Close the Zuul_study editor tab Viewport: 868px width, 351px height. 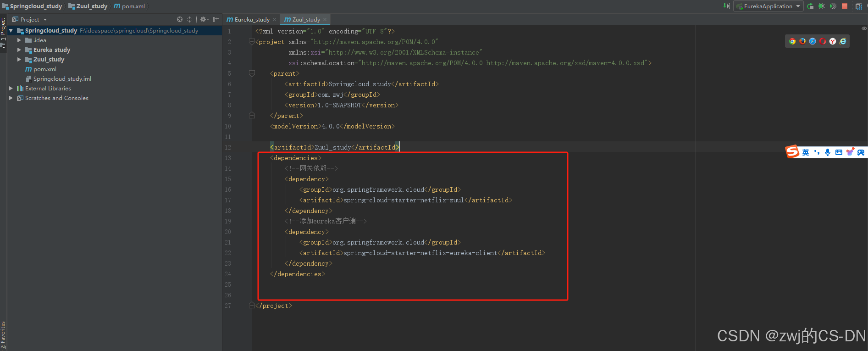click(x=325, y=19)
